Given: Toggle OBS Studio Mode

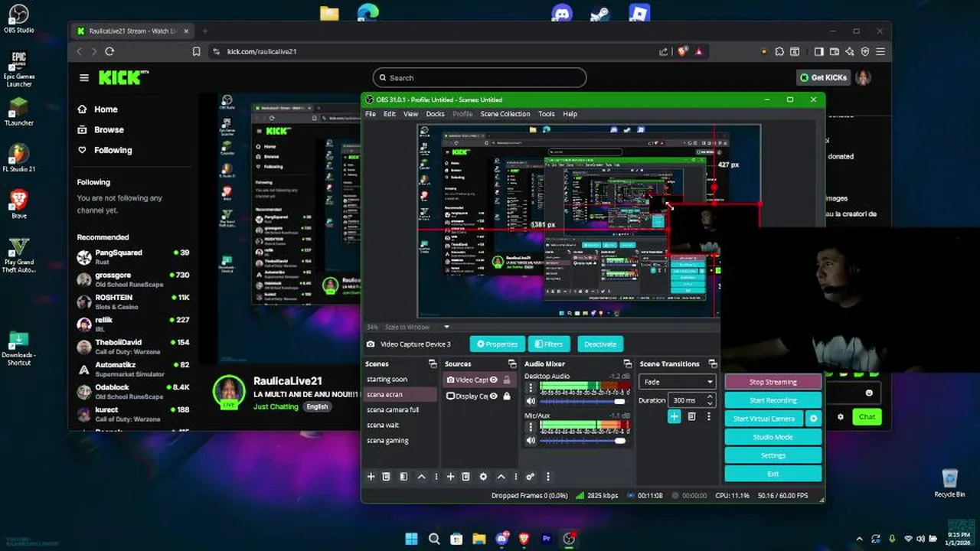Looking at the screenshot, I should [773, 437].
